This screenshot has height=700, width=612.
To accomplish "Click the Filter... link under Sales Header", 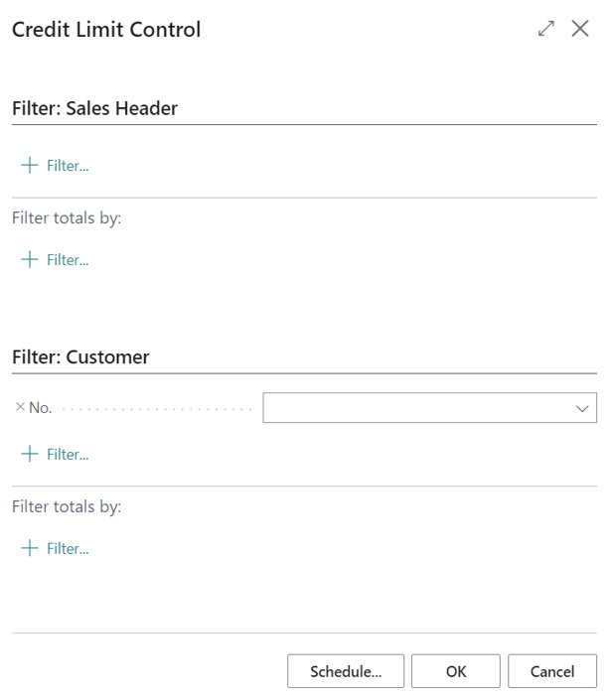I will pos(68,166).
